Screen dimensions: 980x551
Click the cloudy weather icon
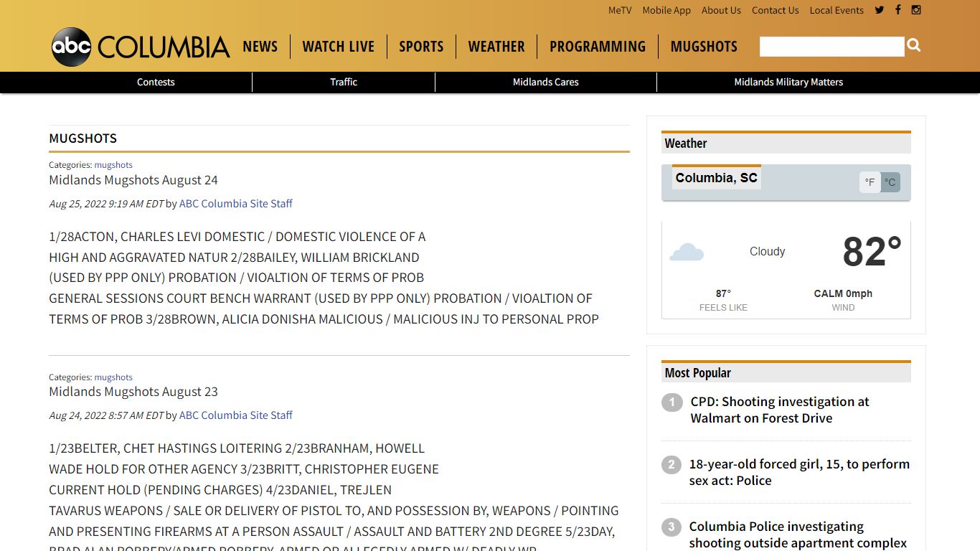687,252
